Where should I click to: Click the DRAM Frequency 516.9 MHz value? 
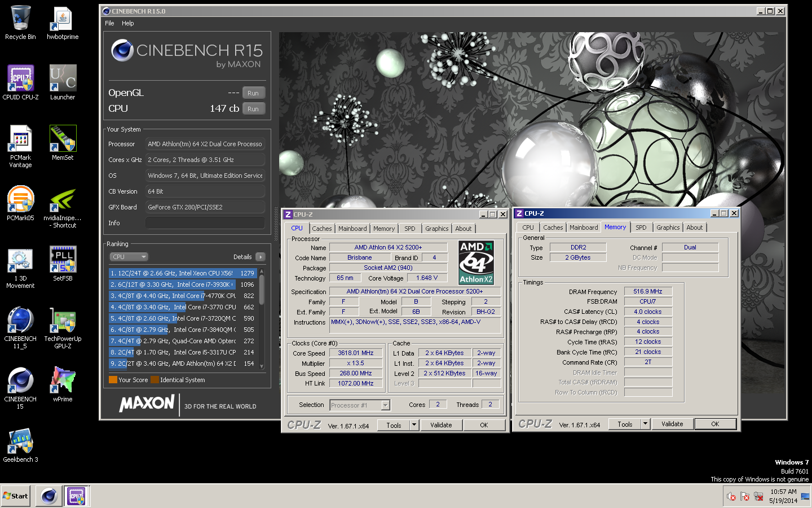point(648,292)
